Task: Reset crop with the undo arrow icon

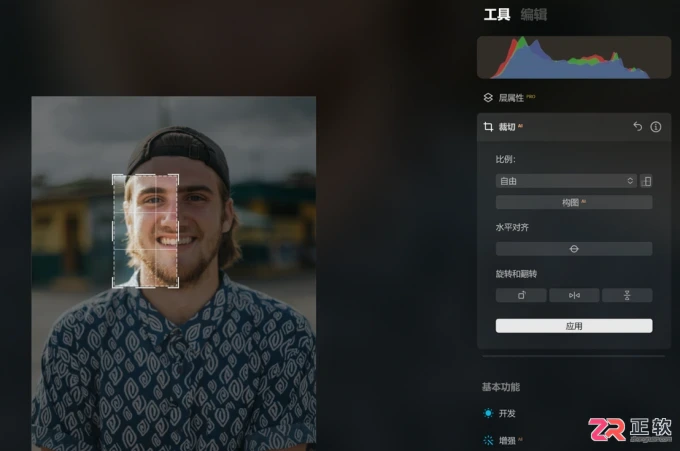Action: [638, 126]
